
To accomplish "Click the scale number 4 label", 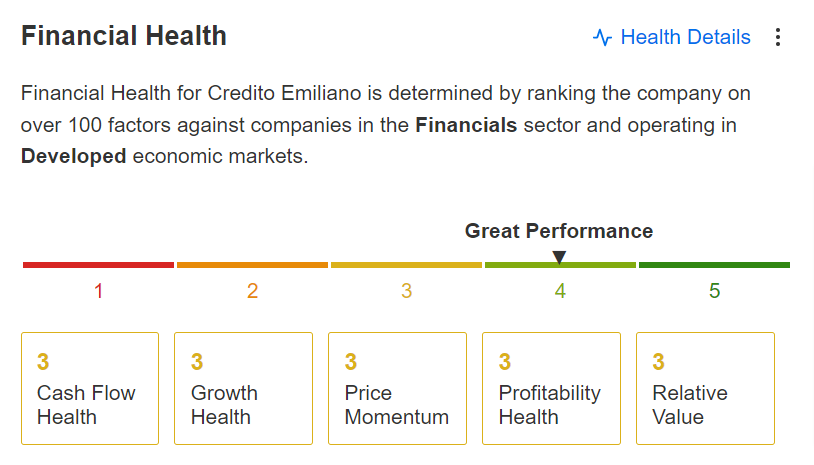I will coord(560,291).
